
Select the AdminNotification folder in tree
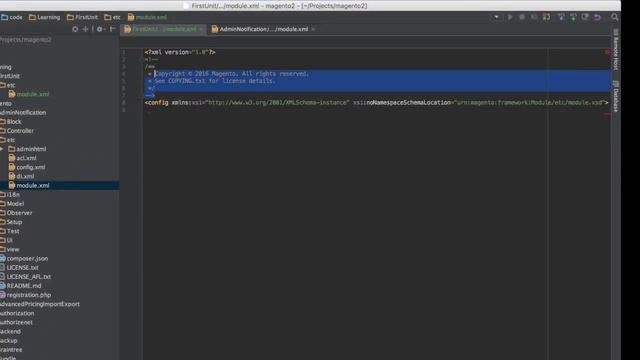[23, 113]
